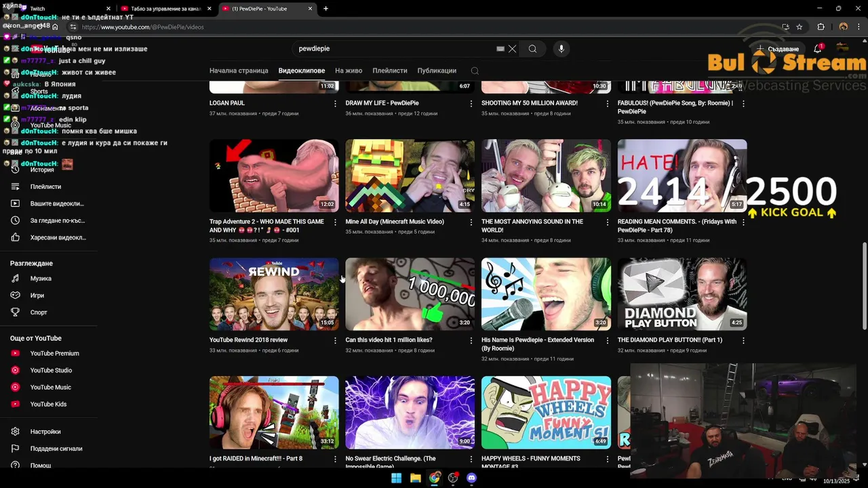Open options for SHOOTING MY 50 MILLION AWARD
The width and height of the screenshot is (868, 488).
(607, 104)
